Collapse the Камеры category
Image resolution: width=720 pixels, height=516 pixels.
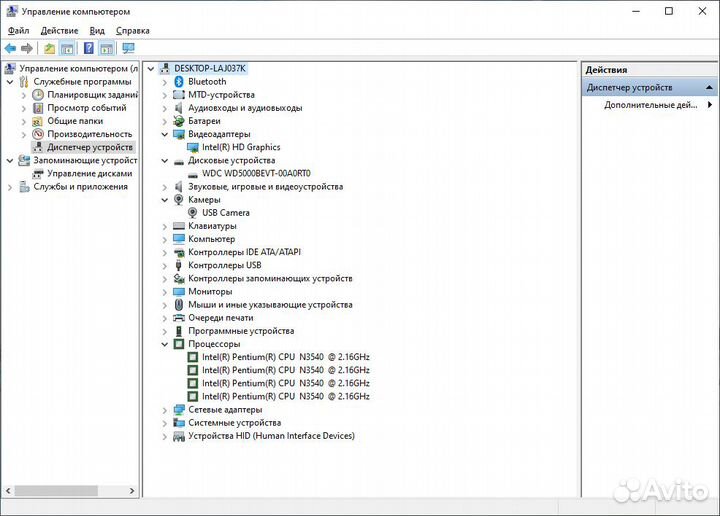tap(164, 200)
